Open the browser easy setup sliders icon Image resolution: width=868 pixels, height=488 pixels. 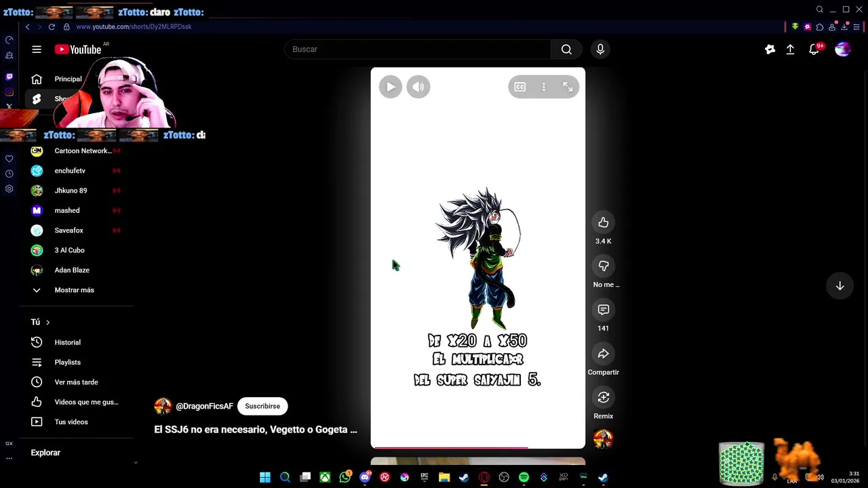coord(856,27)
